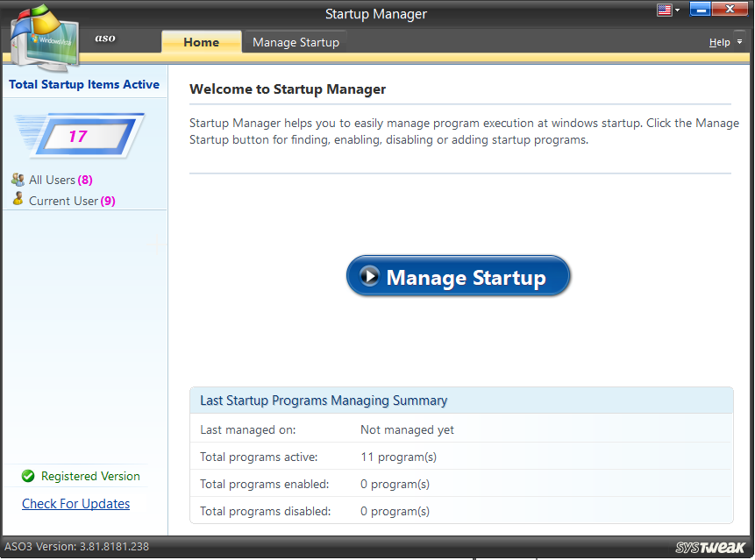Open the Check For Updates link
Screen dimensions: 755x560
click(x=75, y=504)
